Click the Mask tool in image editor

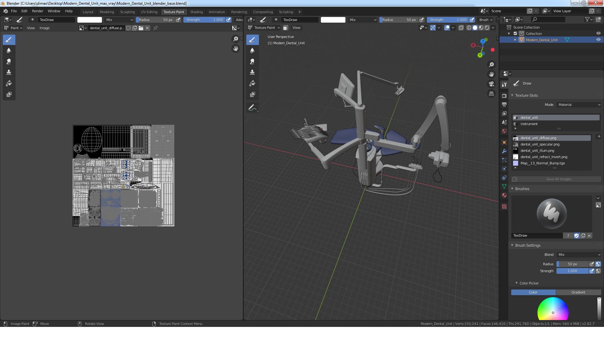9,94
